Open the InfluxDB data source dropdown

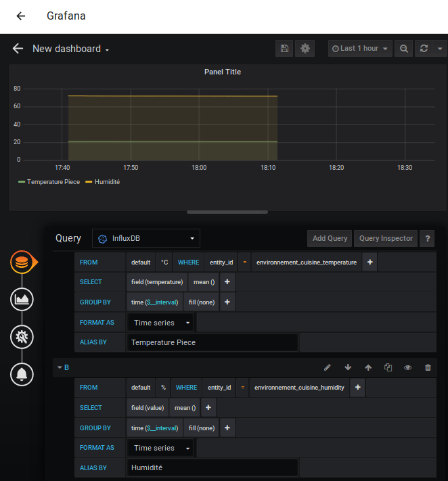146,238
